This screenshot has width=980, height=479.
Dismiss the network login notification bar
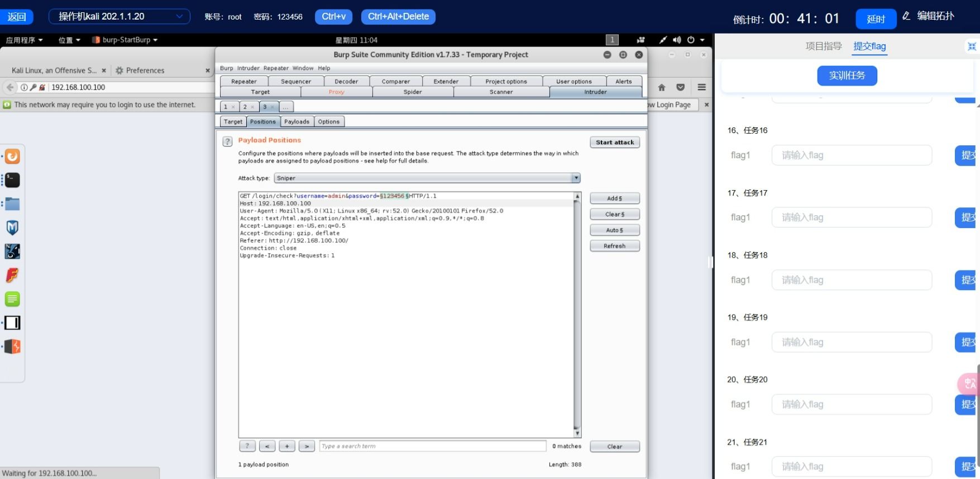[706, 105]
